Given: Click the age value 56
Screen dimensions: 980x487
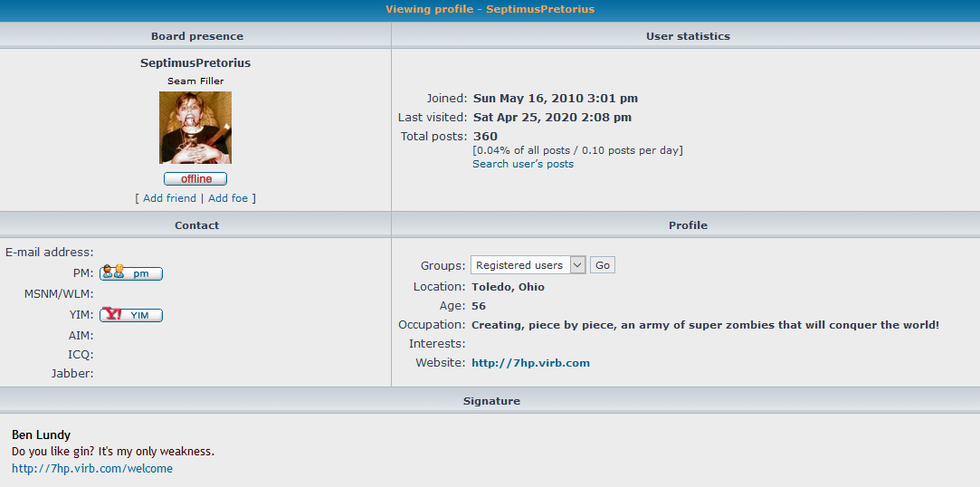Looking at the screenshot, I should pos(479,306).
